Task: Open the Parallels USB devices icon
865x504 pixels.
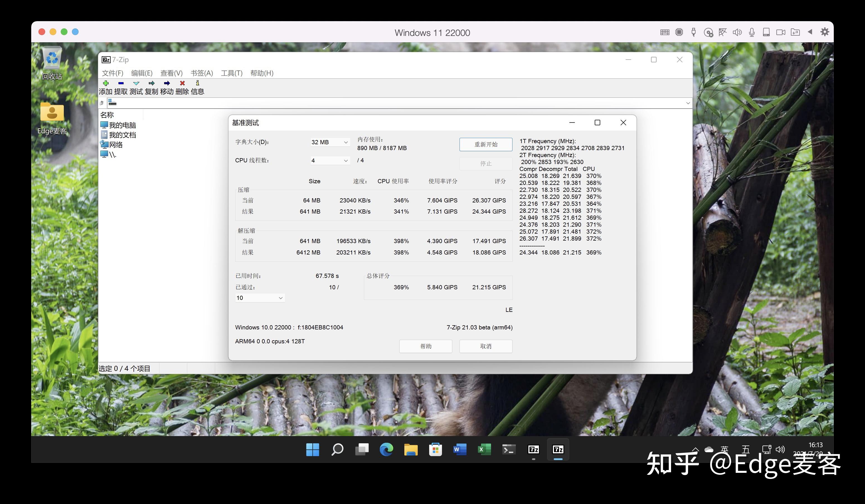Action: 694,32
